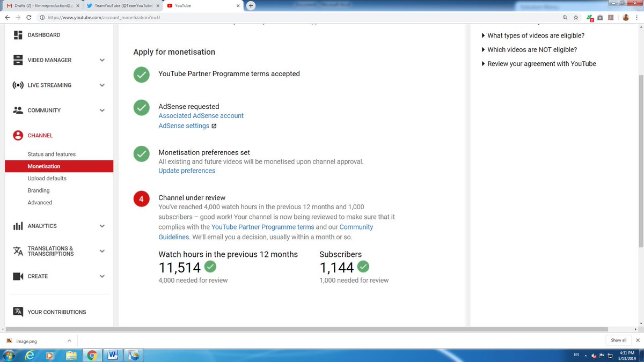Open the downloaded image.png file
The image size is (644, 362).
26,341
